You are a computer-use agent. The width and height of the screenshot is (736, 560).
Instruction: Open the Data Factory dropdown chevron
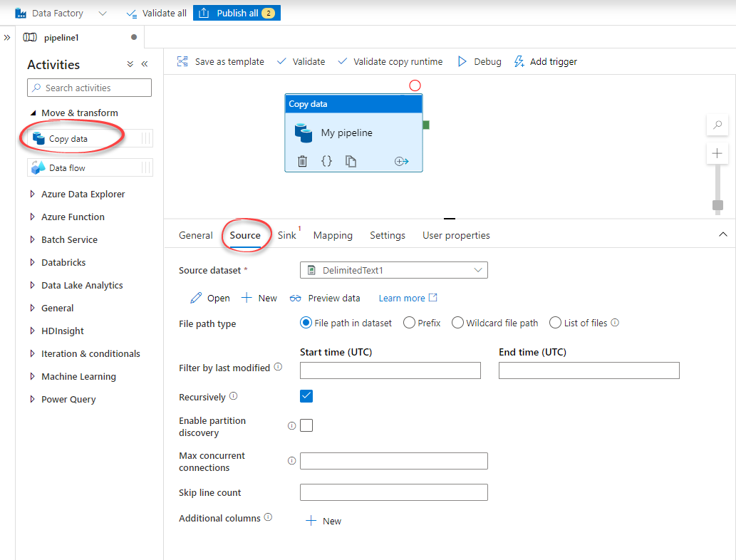[x=103, y=14]
